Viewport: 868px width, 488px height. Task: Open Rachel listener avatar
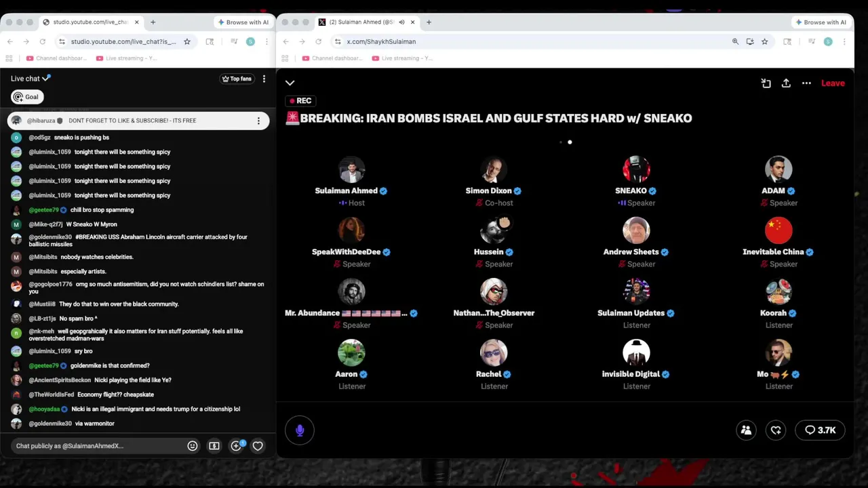494,352
